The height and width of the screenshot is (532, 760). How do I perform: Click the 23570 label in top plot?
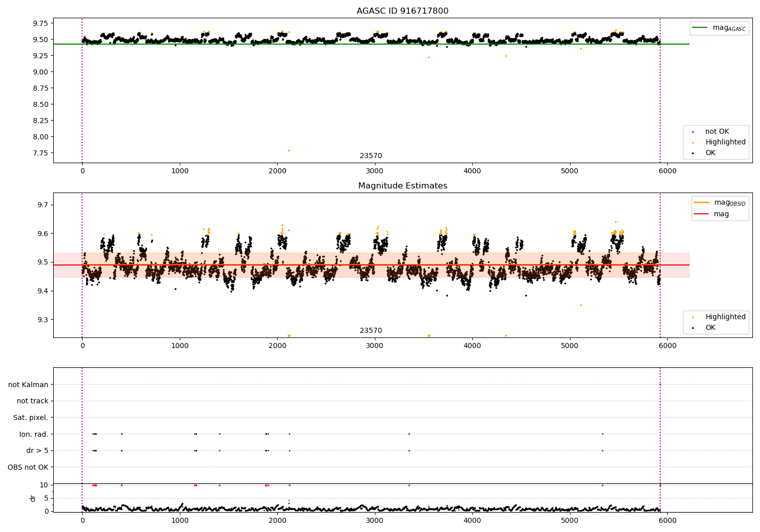click(x=371, y=156)
